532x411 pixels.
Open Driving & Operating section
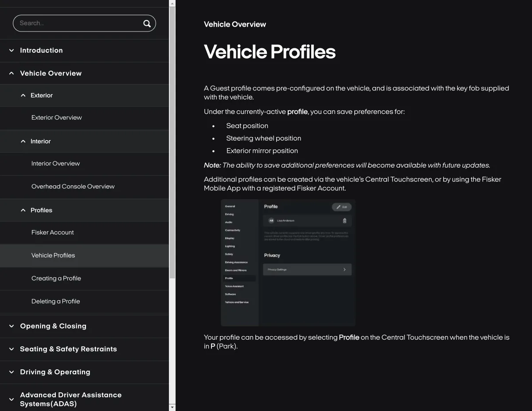(55, 372)
